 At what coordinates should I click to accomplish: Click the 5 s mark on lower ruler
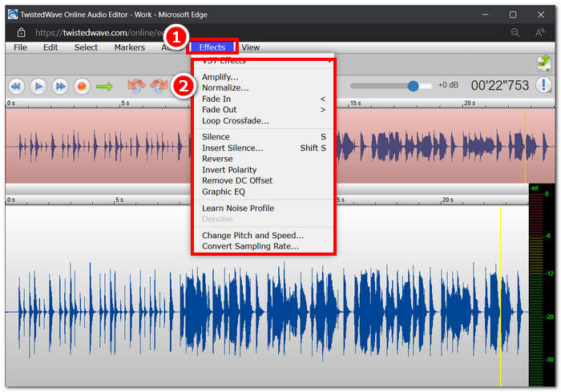click(119, 200)
